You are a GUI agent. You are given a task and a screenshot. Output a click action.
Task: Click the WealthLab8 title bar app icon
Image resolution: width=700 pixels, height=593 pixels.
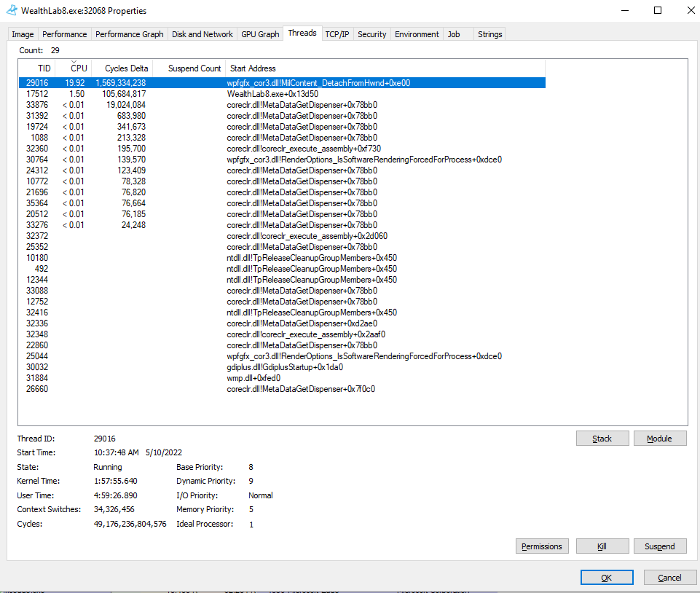pos(12,11)
